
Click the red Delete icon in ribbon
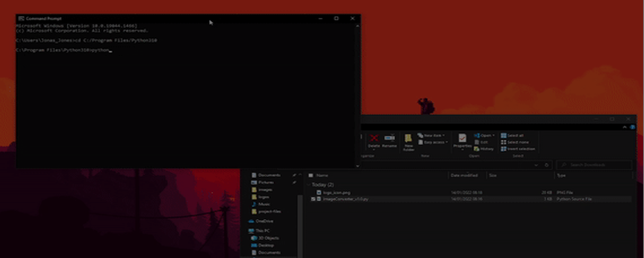(x=374, y=139)
